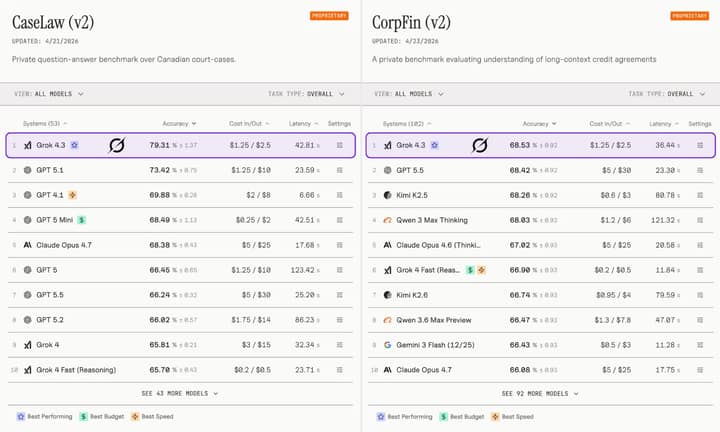
Task: Click the CaseLaw (v2) title
Action: tap(53, 22)
